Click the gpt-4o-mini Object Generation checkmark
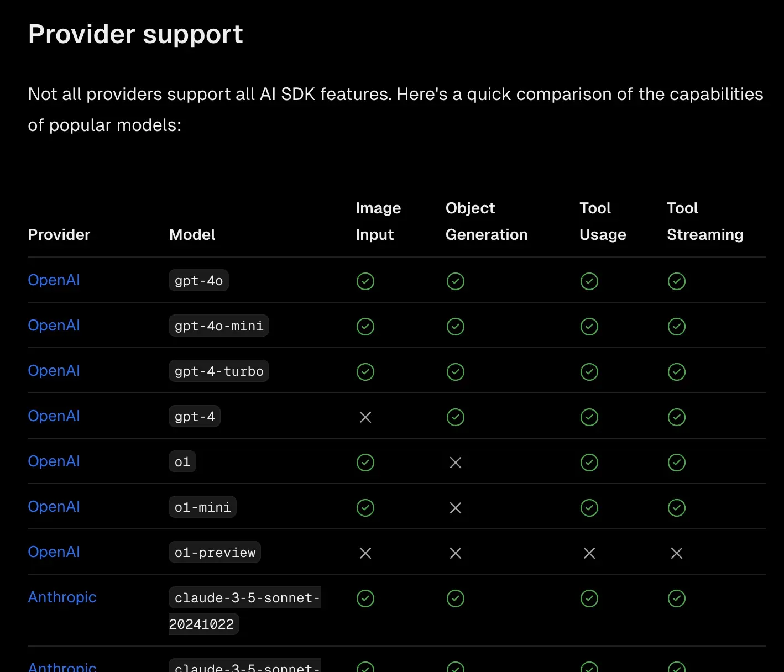The image size is (784, 672). coord(456,327)
